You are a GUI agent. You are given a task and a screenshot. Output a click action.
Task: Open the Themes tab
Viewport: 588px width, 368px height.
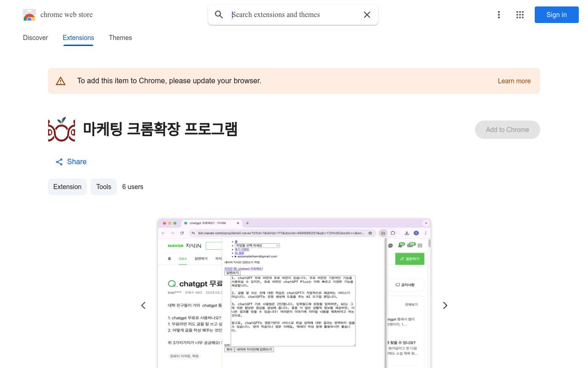(120, 38)
